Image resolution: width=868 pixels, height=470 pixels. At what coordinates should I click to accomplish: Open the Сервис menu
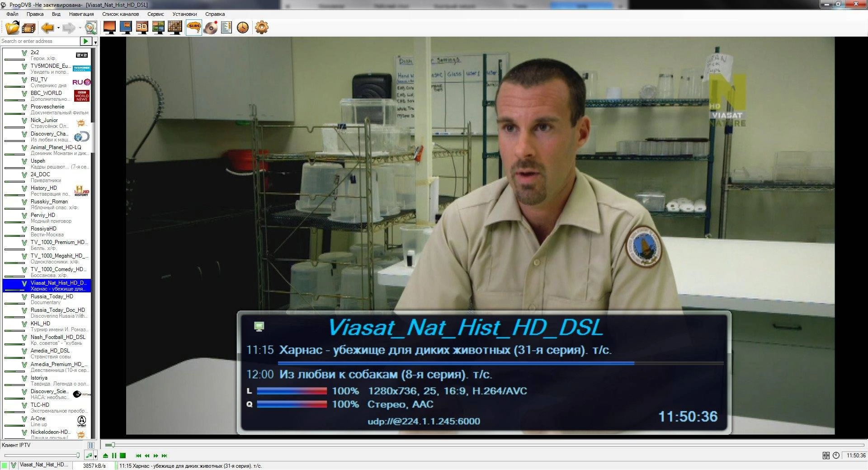tap(156, 14)
